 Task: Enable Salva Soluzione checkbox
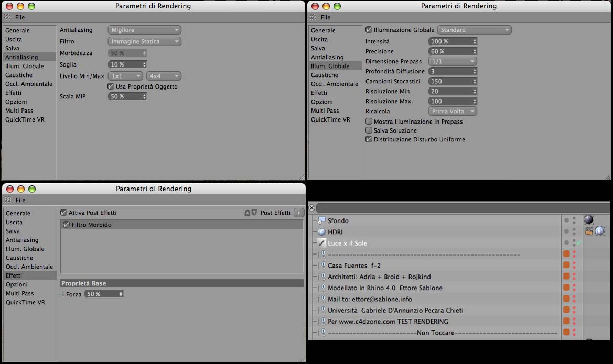click(x=369, y=130)
